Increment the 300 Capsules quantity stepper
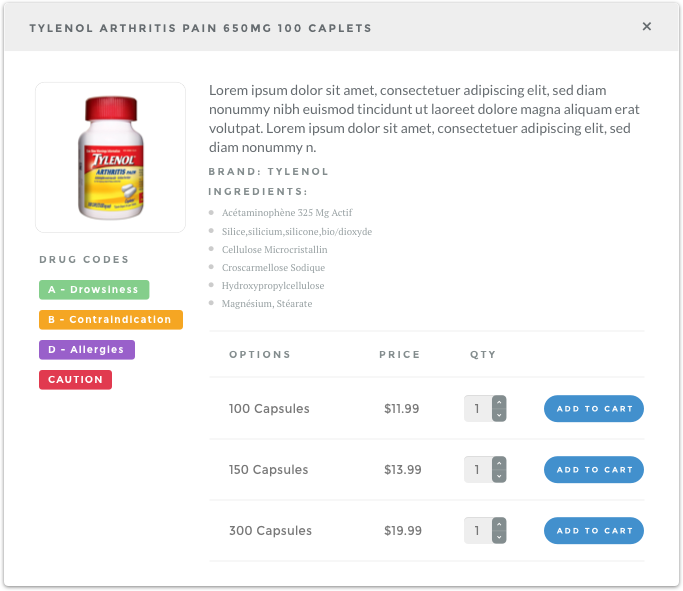This screenshot has width=683, height=591. (x=499, y=525)
